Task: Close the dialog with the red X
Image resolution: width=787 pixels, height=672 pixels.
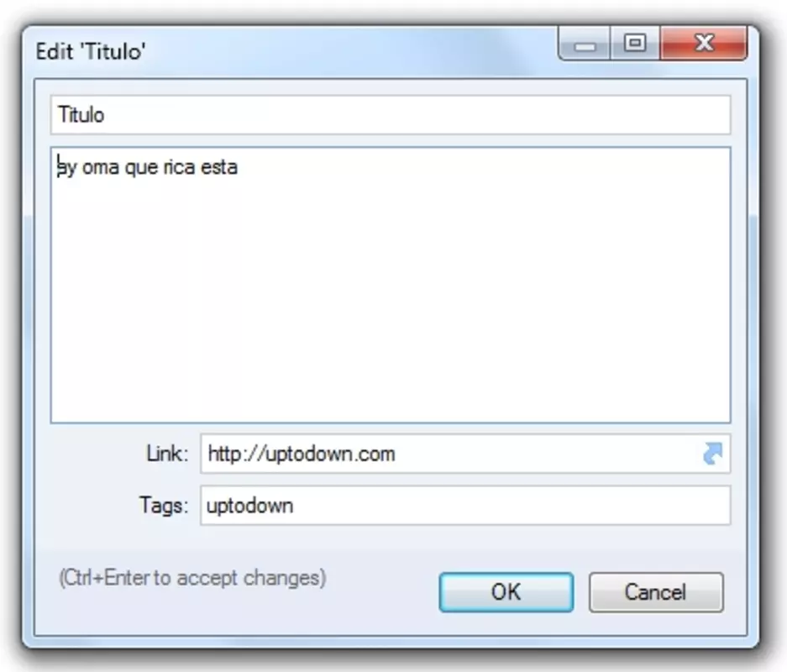Action: [704, 45]
